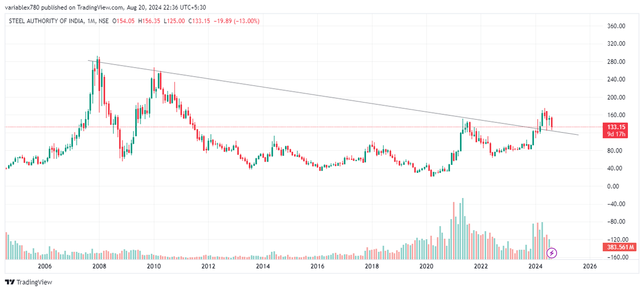Click the 2026 year label on the time axis
The height and width of the screenshot is (291, 644).
[589, 266]
